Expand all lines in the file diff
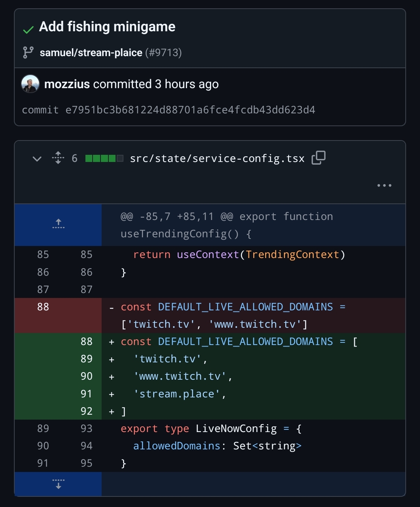Viewport: 420px width, 507px height. [x=58, y=158]
